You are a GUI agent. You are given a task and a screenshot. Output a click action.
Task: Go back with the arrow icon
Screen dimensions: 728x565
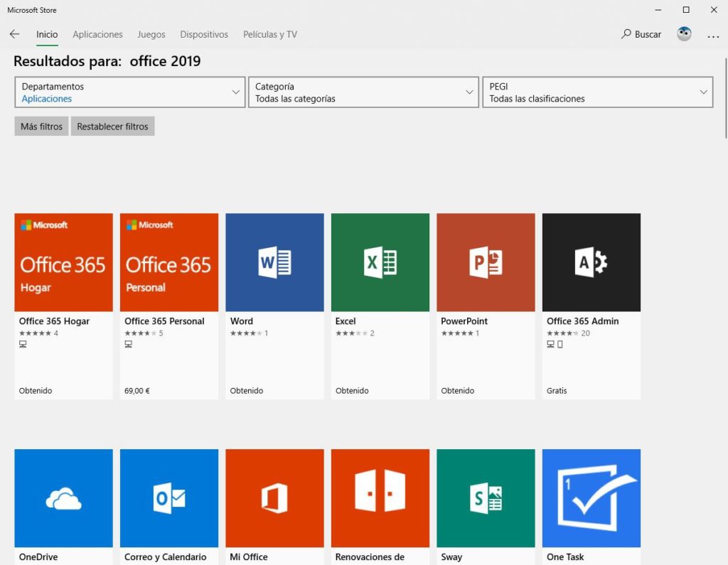click(14, 34)
